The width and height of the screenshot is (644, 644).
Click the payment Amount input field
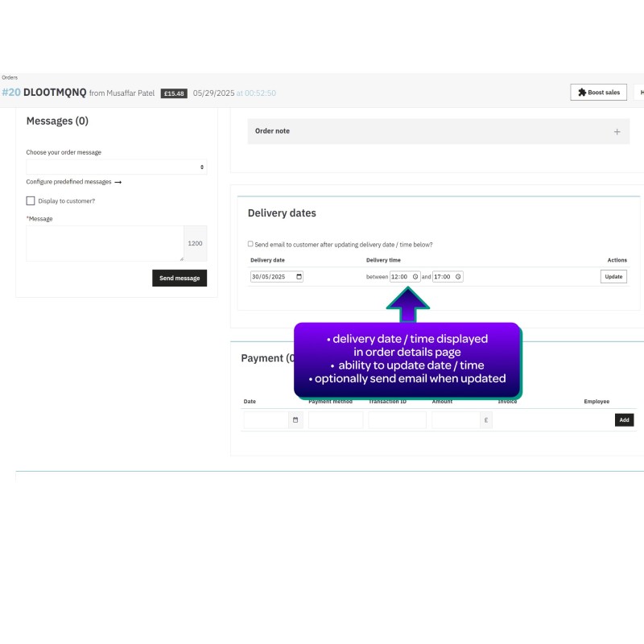[456, 419]
